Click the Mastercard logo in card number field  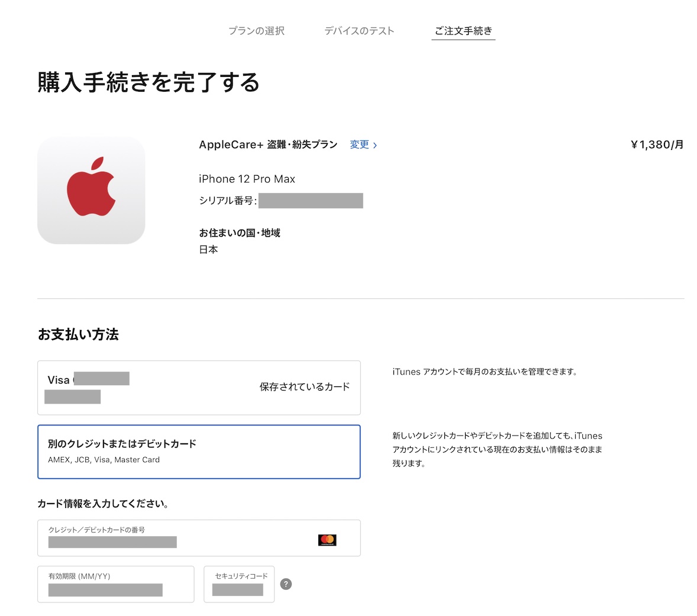point(327,540)
